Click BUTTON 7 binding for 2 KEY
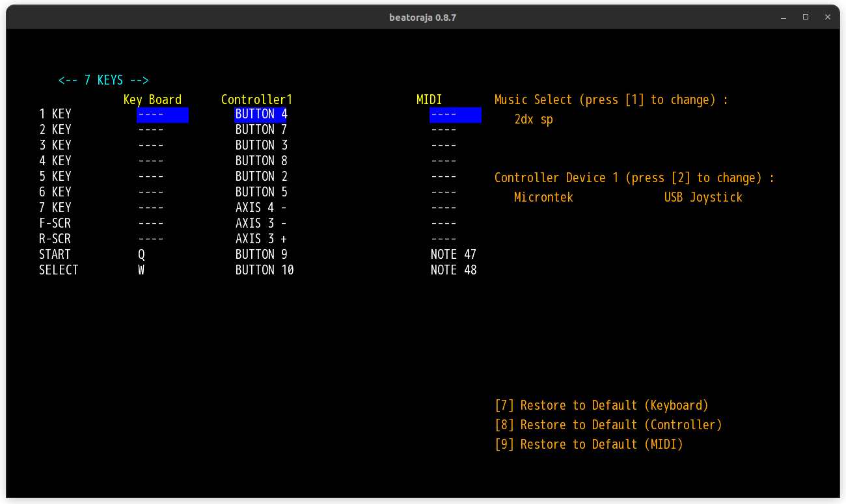 point(261,130)
